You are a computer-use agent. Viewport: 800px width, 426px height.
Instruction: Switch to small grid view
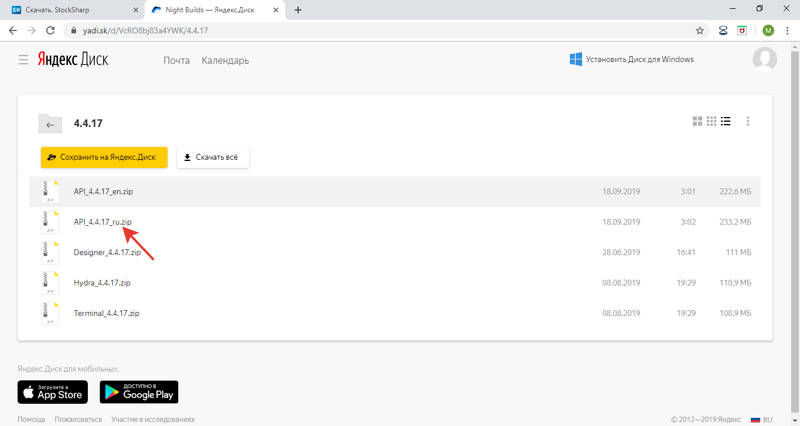point(711,122)
